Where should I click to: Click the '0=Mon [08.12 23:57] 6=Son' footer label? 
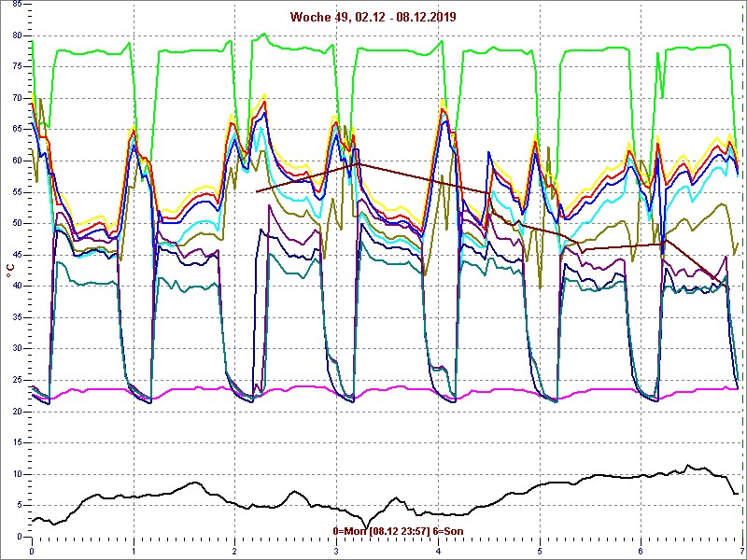pos(398,531)
